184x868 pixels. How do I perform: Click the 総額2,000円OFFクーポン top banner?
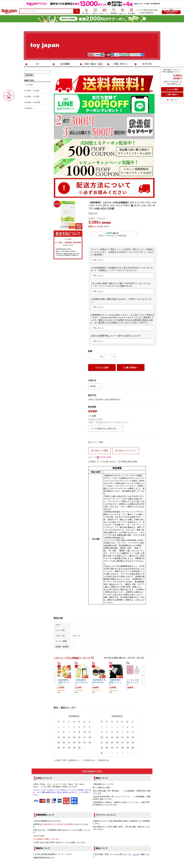tap(92, 19)
